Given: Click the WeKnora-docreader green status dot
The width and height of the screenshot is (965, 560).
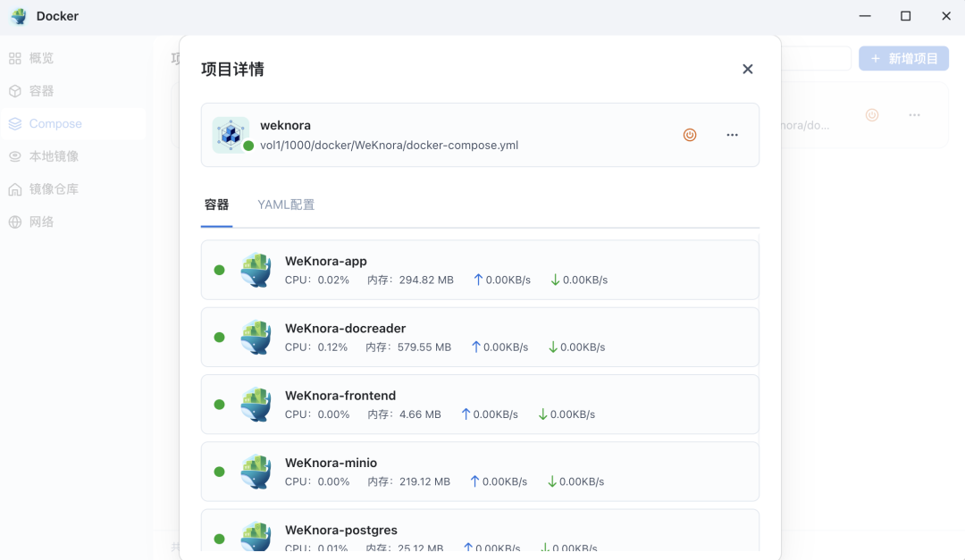Looking at the screenshot, I should tap(219, 337).
